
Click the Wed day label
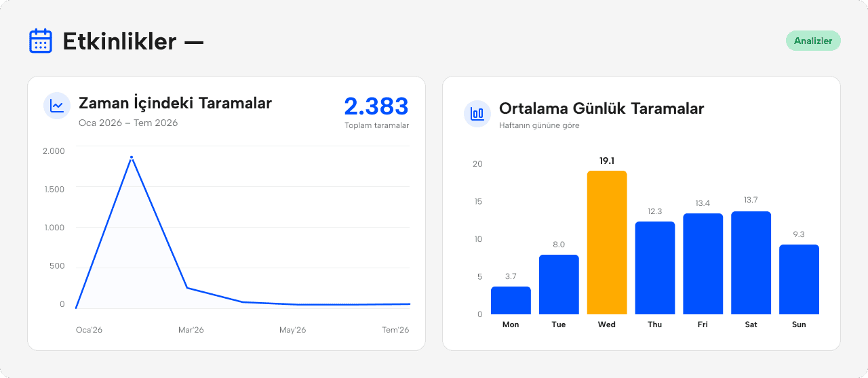pyautogui.click(x=607, y=324)
